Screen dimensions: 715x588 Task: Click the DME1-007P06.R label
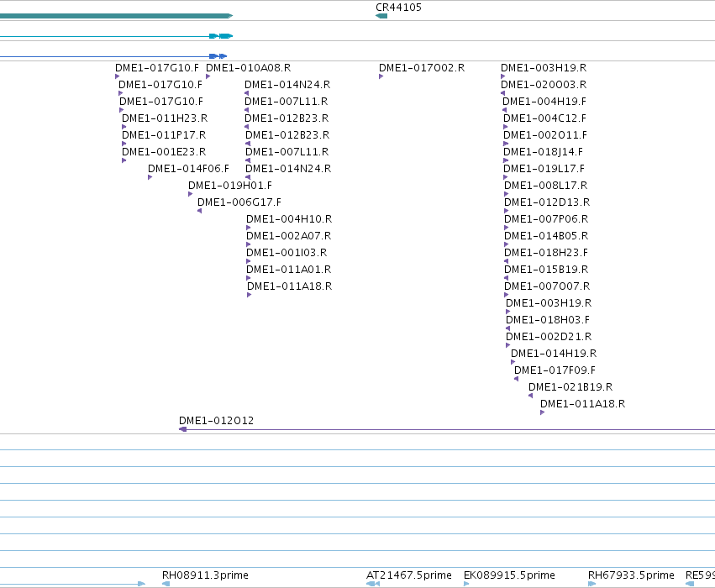click(546, 219)
